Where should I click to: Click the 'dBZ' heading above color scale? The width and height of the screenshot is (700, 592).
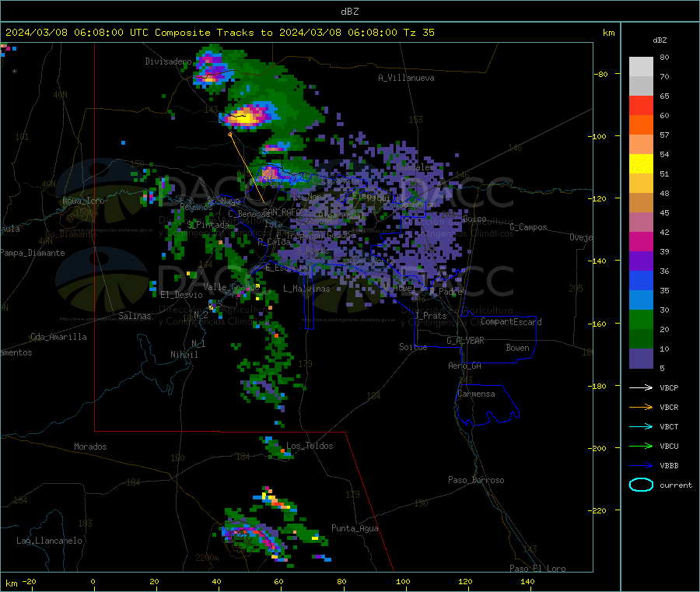pyautogui.click(x=660, y=40)
